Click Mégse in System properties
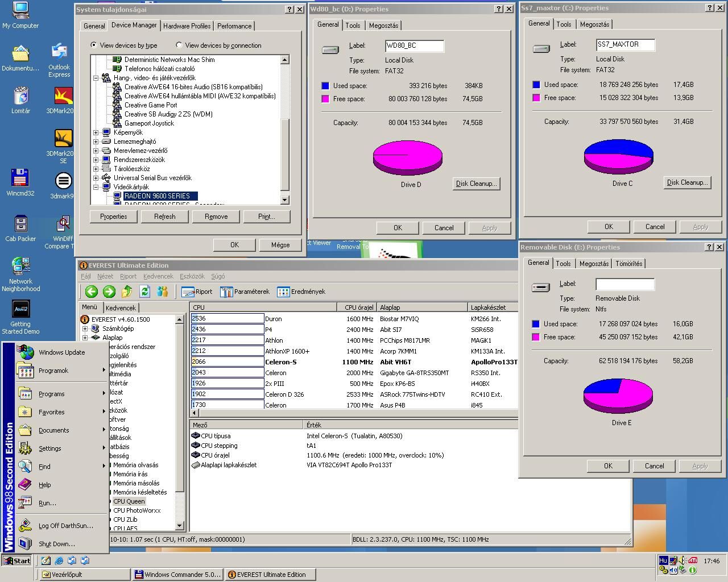 [x=280, y=245]
